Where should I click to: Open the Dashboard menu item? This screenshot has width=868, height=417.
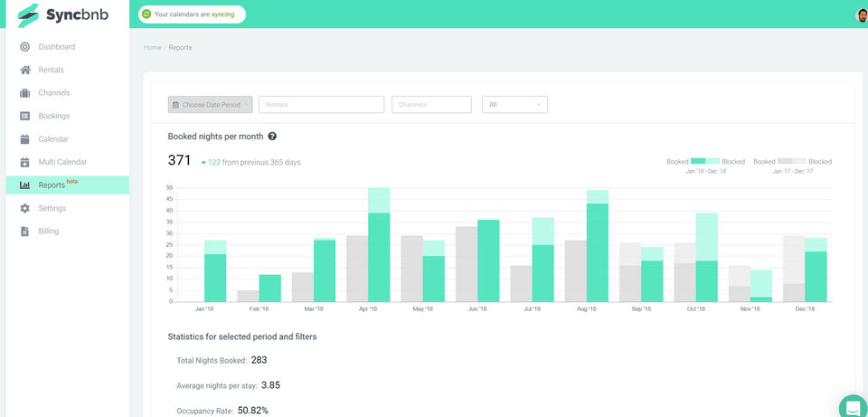(x=68, y=47)
